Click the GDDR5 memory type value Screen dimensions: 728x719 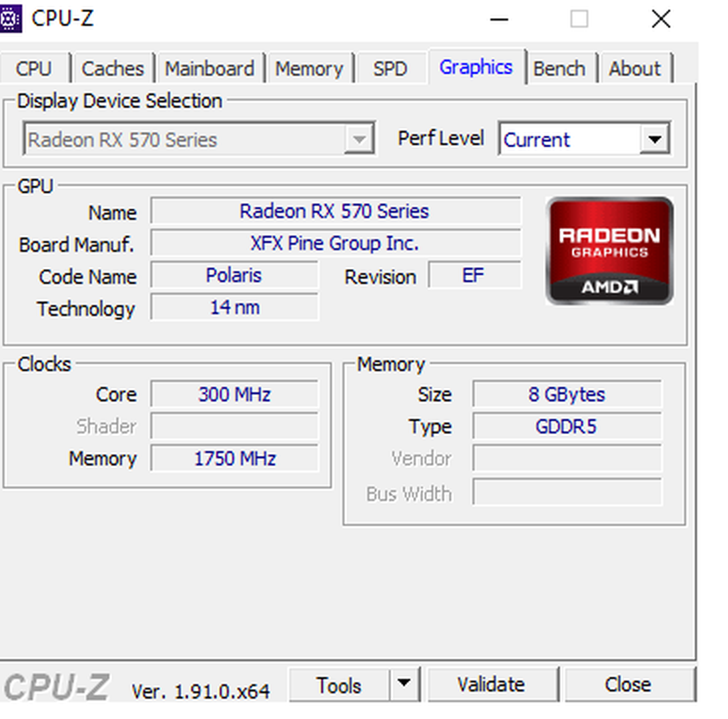[567, 427]
